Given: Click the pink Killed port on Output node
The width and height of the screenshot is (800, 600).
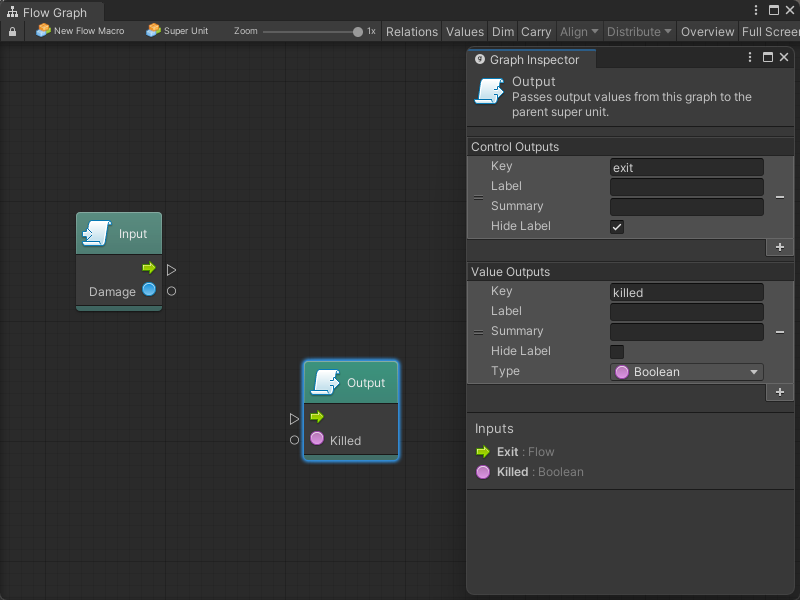Looking at the screenshot, I should [317, 439].
